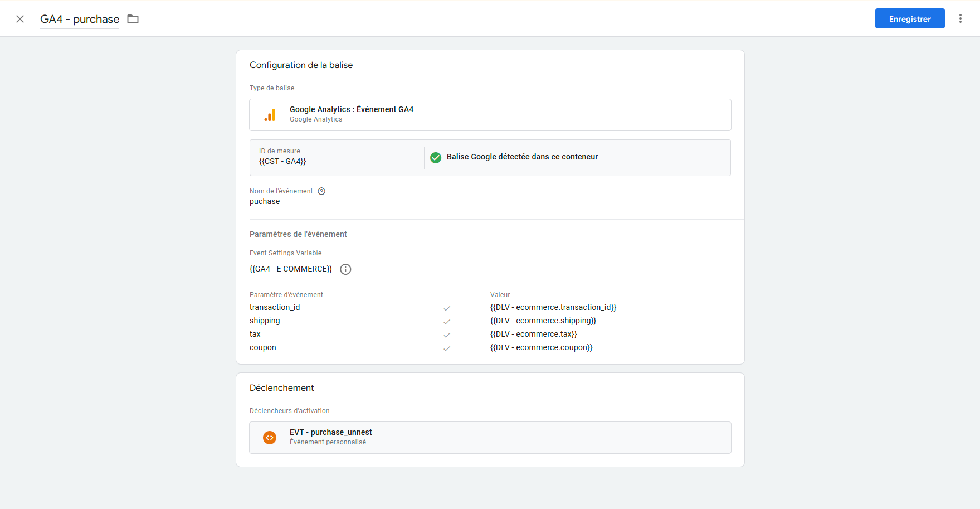Click the check mark in transaction_id row

coord(447,308)
